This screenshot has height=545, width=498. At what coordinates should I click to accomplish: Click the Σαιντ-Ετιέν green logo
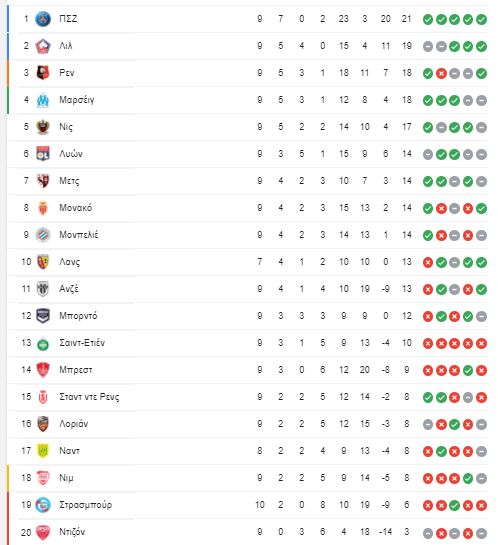click(x=43, y=344)
